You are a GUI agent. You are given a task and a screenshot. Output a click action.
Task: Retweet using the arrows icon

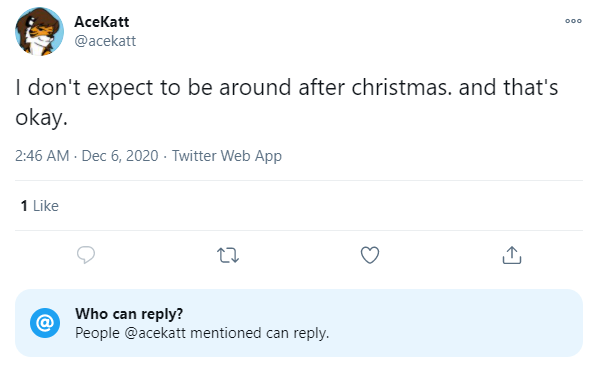pyautogui.click(x=228, y=255)
